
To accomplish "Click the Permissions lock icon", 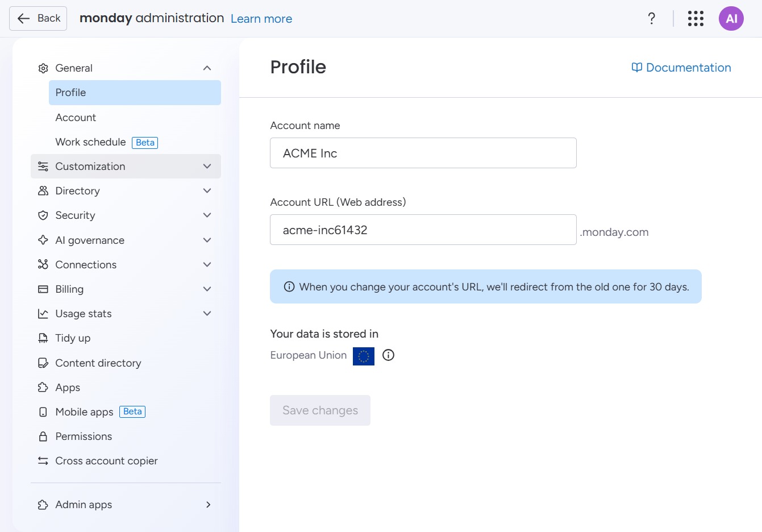I will click(x=43, y=437).
